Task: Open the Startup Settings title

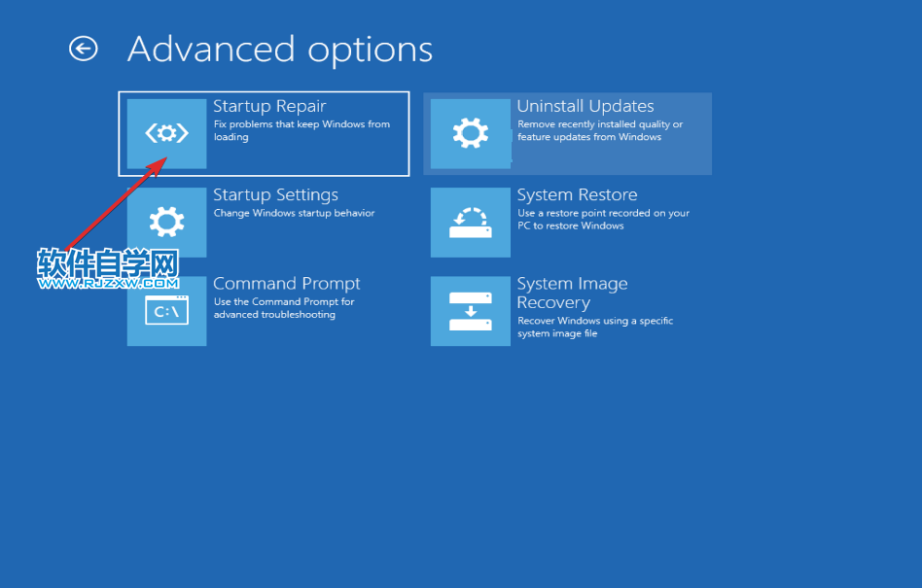Action: coord(276,195)
